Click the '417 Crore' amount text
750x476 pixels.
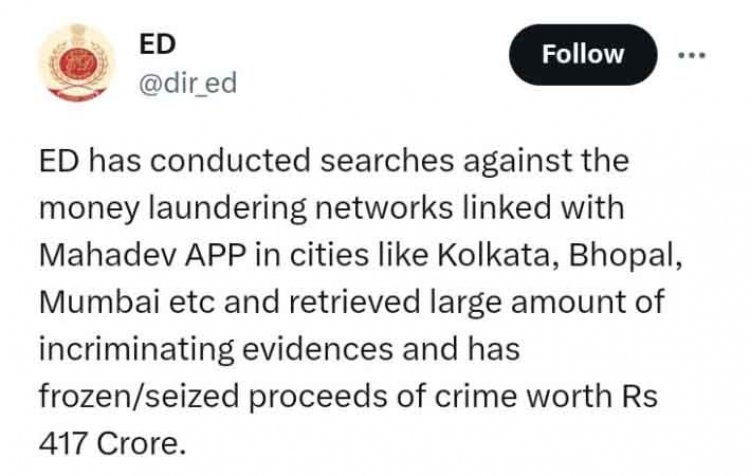(111, 444)
